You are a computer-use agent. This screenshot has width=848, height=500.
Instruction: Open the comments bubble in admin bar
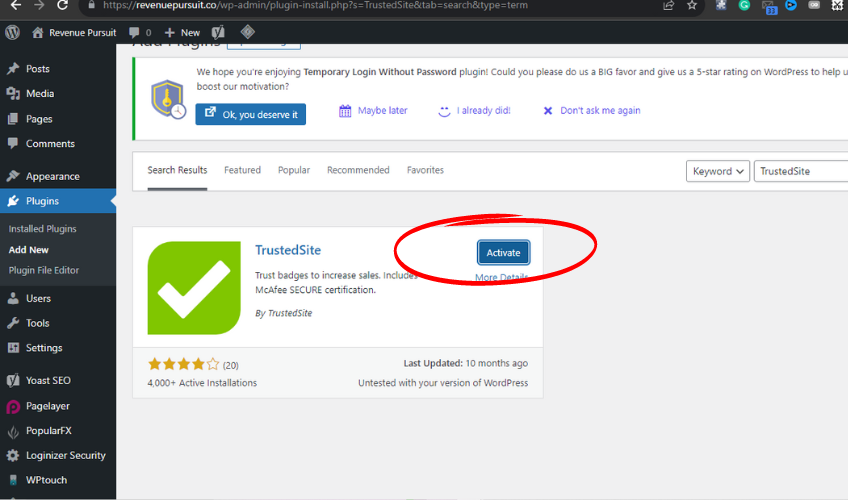140,32
